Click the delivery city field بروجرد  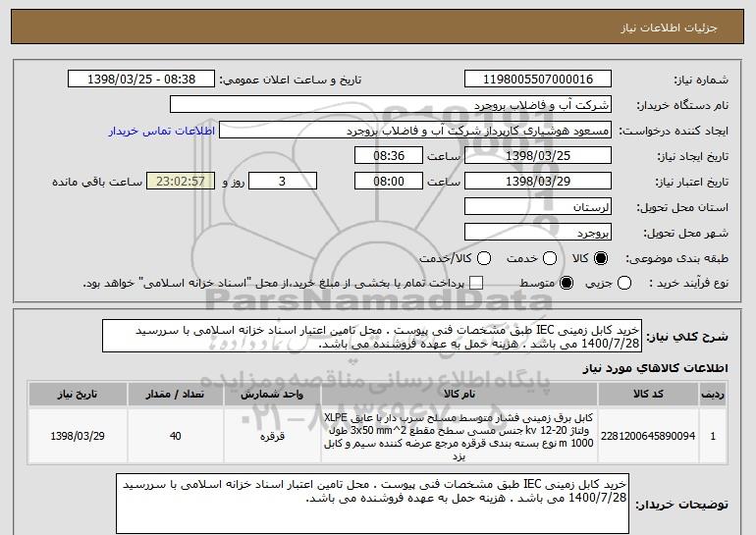[538, 233]
